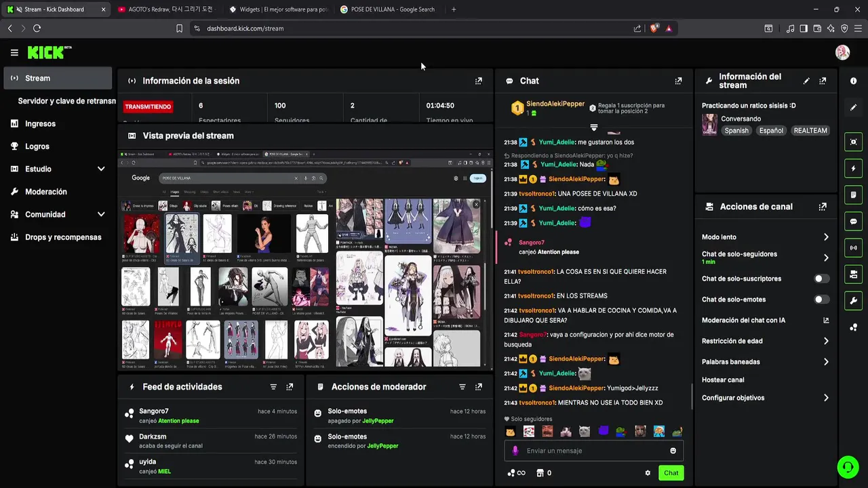The width and height of the screenshot is (868, 488).
Task: Click the Brave shields icon in address bar
Action: [x=654, y=28]
